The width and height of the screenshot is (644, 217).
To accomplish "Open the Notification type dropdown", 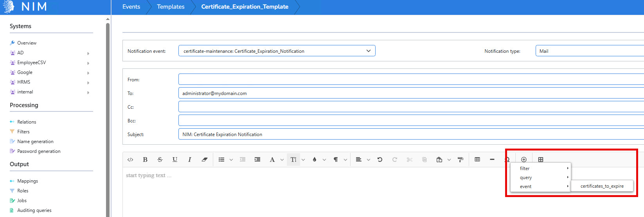I will (590, 51).
